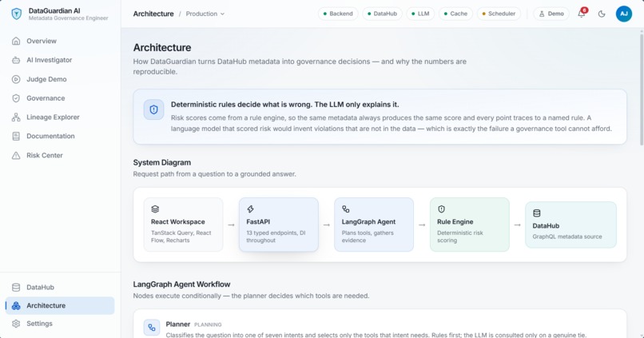Click the Lineage Explorer nodes icon
This screenshot has width=644, height=338.
(16, 117)
